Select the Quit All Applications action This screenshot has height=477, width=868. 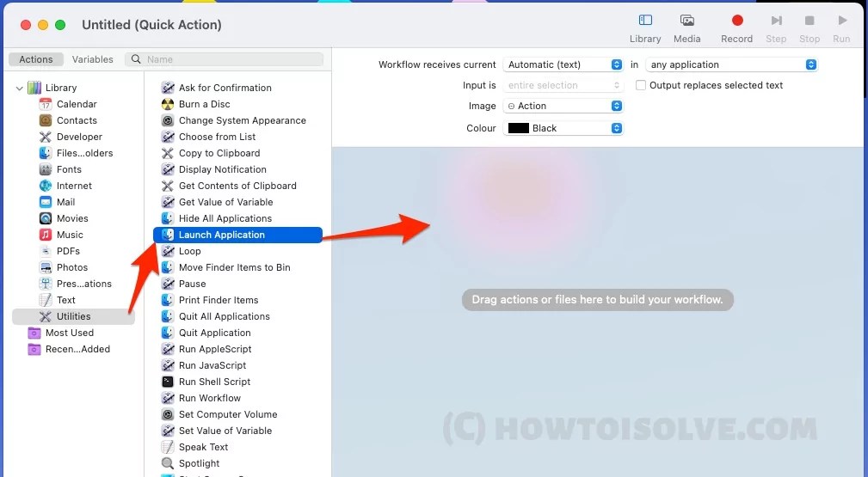tap(225, 316)
